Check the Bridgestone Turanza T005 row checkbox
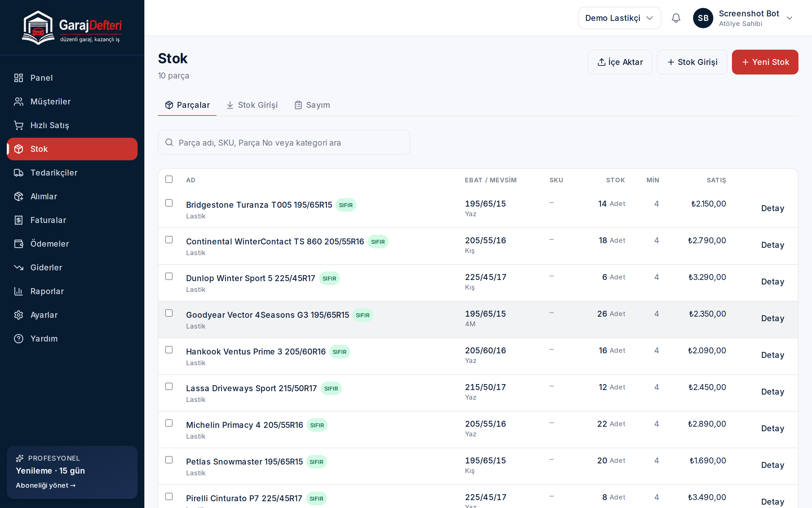This screenshot has width=812, height=508. pos(169,203)
